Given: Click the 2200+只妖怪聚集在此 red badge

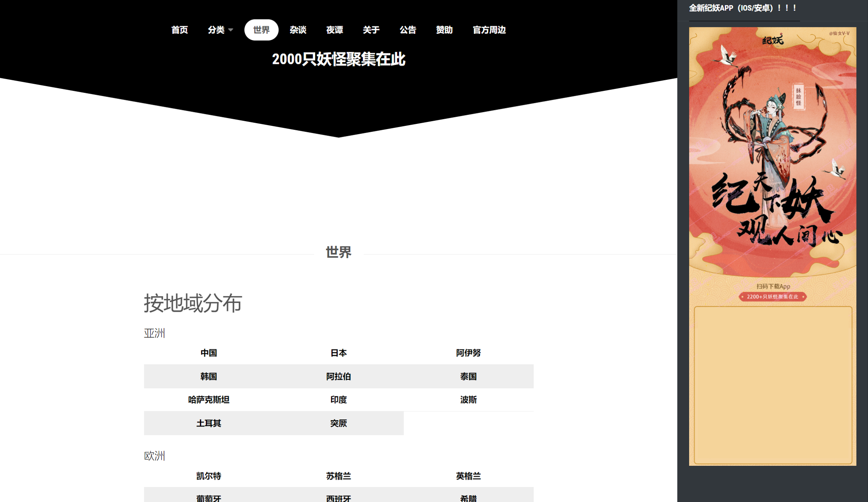Looking at the screenshot, I should point(772,297).
